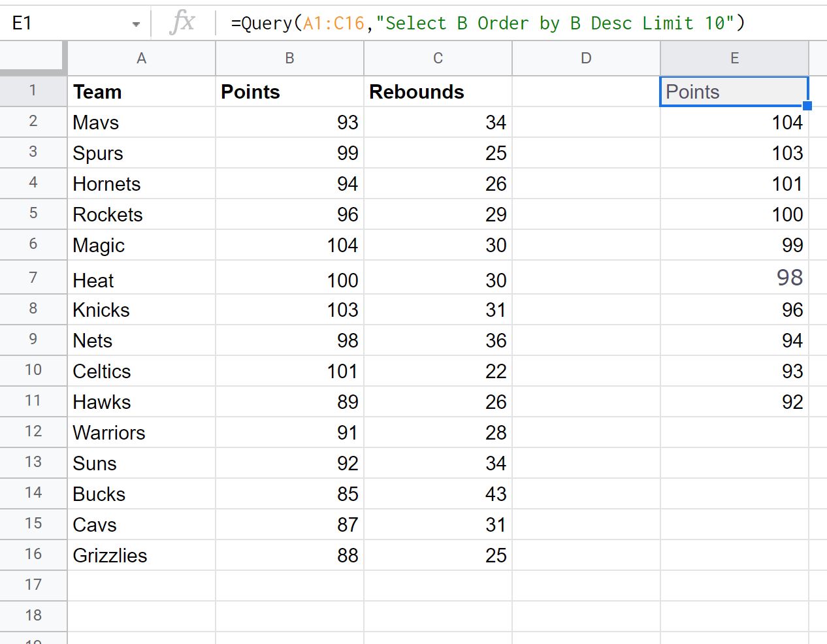The width and height of the screenshot is (827, 644).
Task: Select row 12 header
Action: click(x=33, y=432)
